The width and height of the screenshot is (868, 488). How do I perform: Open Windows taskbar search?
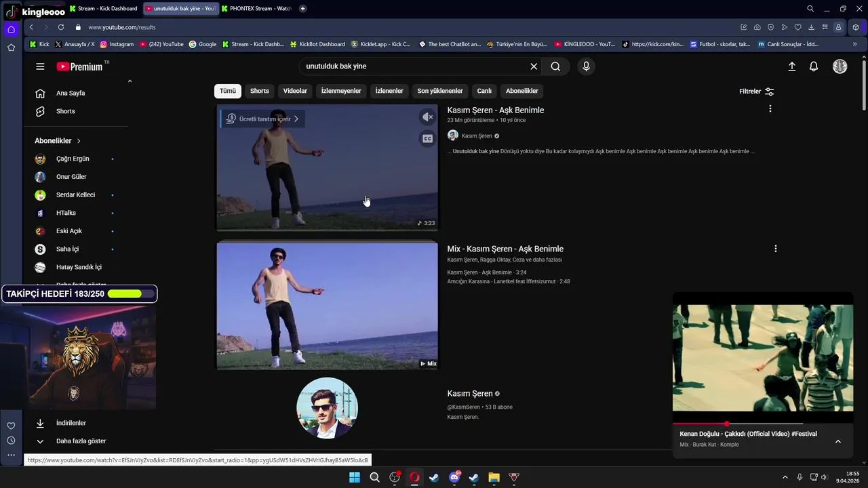[x=374, y=477]
